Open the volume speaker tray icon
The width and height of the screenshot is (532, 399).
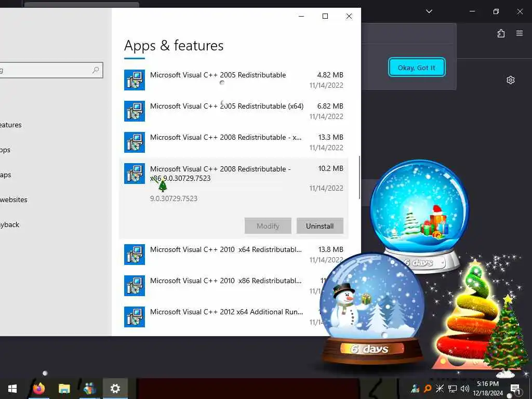coord(465,389)
